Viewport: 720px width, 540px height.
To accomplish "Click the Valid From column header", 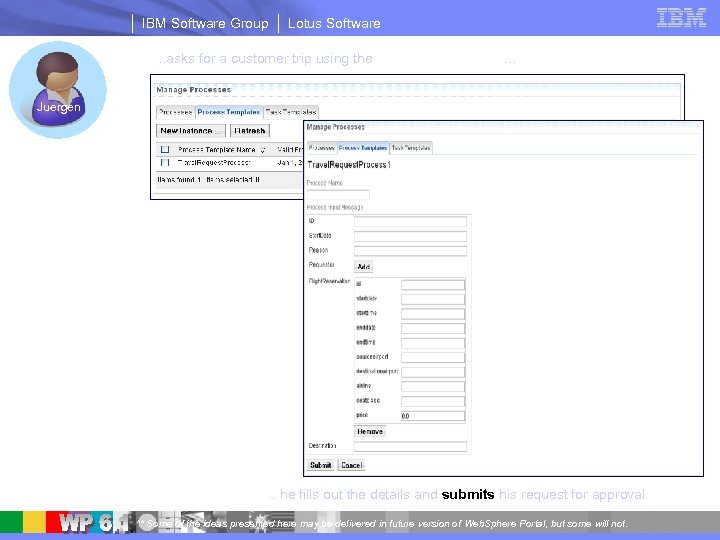I will (x=290, y=150).
